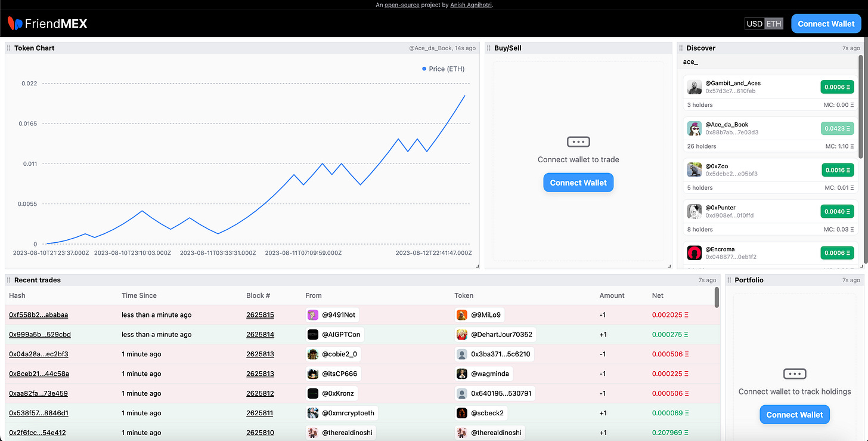Click Connect Wallet in Portfolio panel
This screenshot has height=441, width=868.
(795, 415)
